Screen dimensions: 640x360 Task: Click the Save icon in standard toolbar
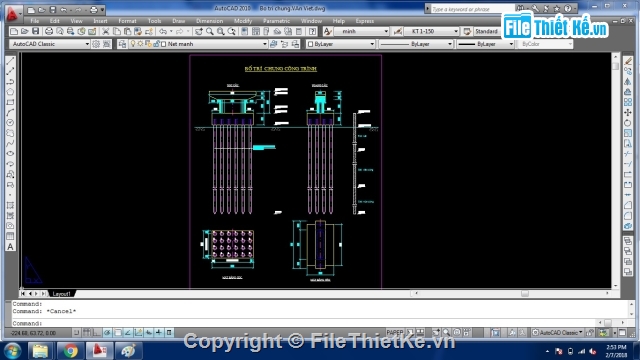click(x=36, y=31)
